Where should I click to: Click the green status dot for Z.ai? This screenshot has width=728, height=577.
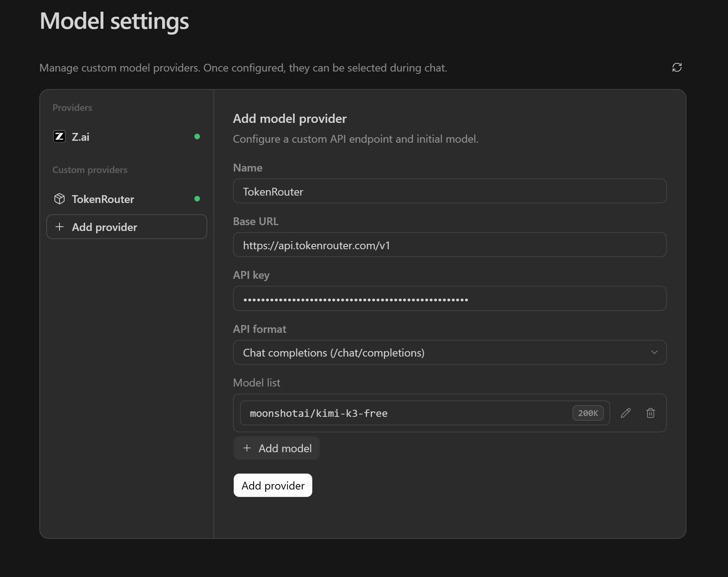coord(197,136)
